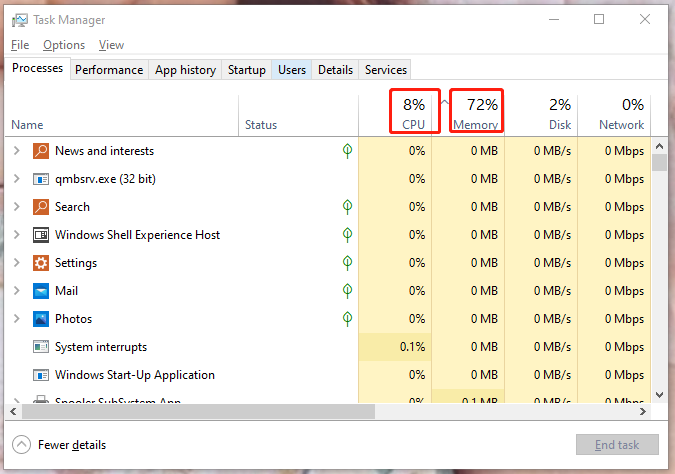The width and height of the screenshot is (675, 474).
Task: Click the 0 Mbps network value for Settings
Action: pyautogui.click(x=624, y=263)
